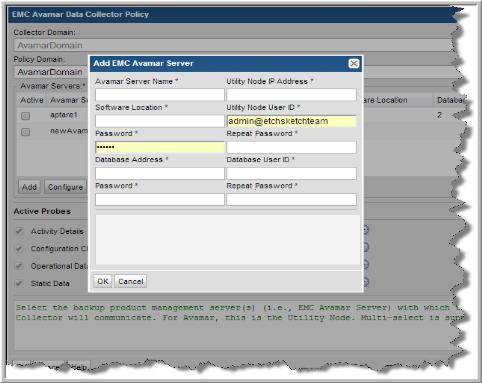Viewport: 482px width, 383px height.
Task: Click the Configure button under Avamar Servers
Action: click(65, 187)
